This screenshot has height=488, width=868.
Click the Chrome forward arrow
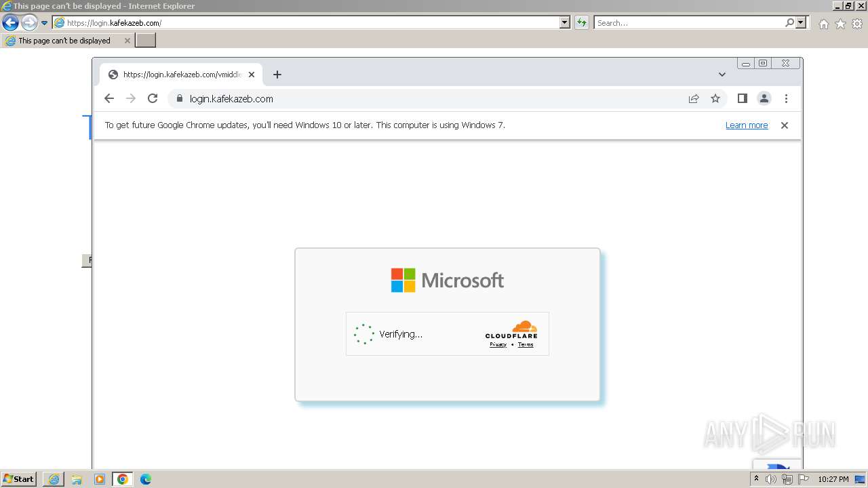[x=131, y=98]
